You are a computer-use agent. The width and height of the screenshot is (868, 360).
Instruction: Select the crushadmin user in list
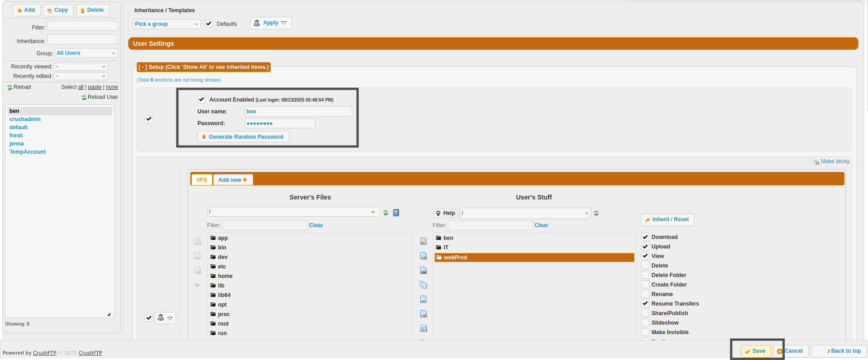(25, 119)
